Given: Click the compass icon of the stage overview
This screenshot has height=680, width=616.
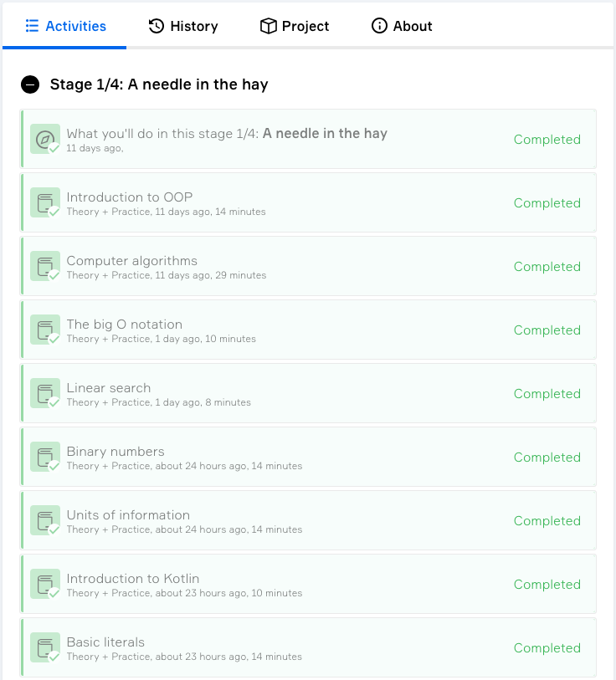Looking at the screenshot, I should point(45,139).
